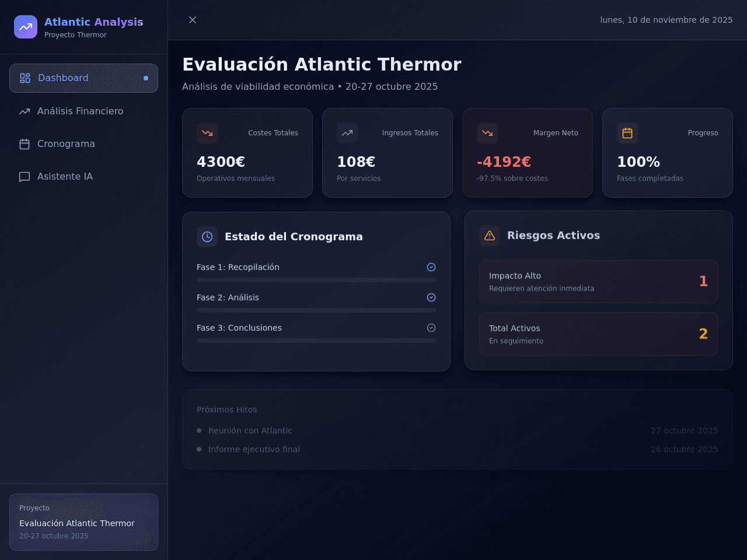Click the Atlantic Analysis logo icon
Screen dimensions: 747x560
(x=26, y=27)
